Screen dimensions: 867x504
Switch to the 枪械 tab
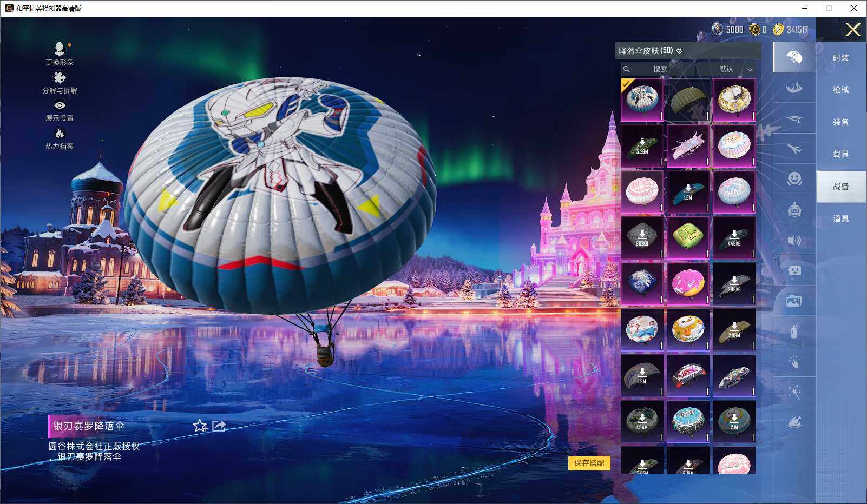pyautogui.click(x=840, y=90)
